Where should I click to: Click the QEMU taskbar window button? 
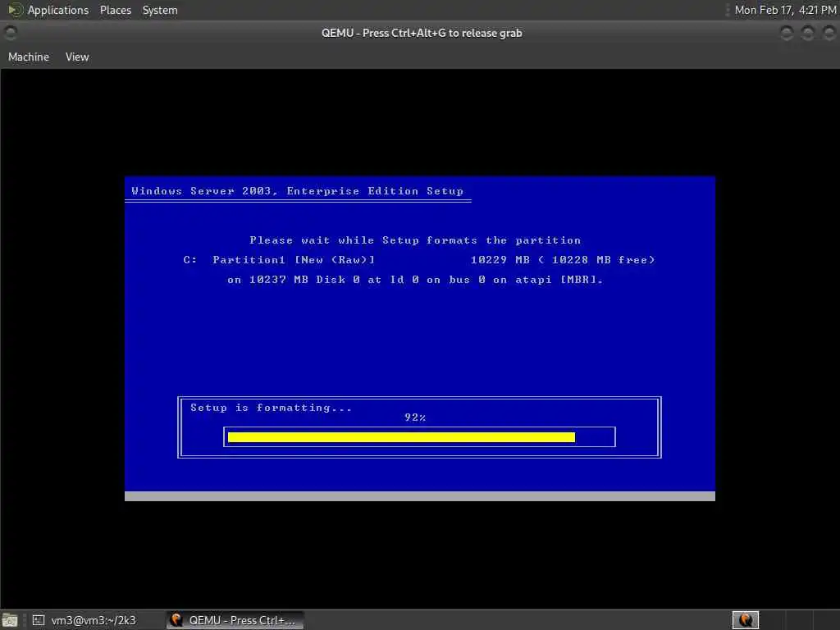(235, 620)
